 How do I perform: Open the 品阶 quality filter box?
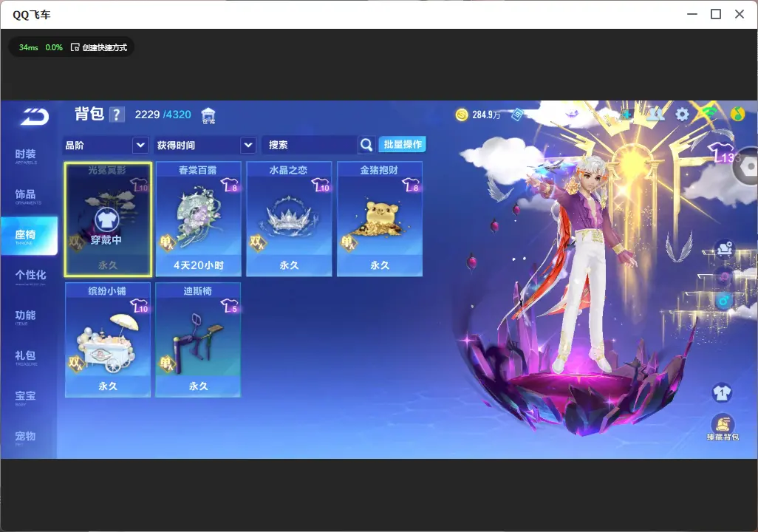click(106, 145)
